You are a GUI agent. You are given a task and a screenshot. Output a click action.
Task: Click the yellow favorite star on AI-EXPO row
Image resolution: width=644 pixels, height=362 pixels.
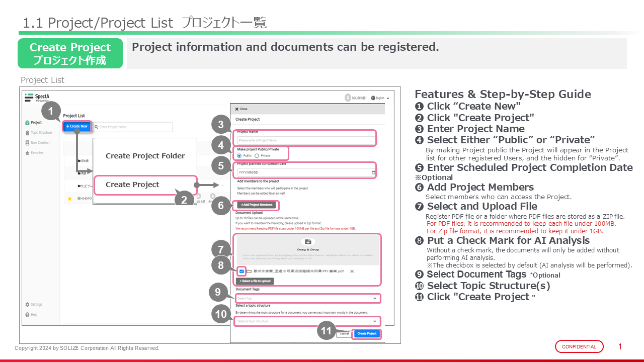(x=70, y=199)
